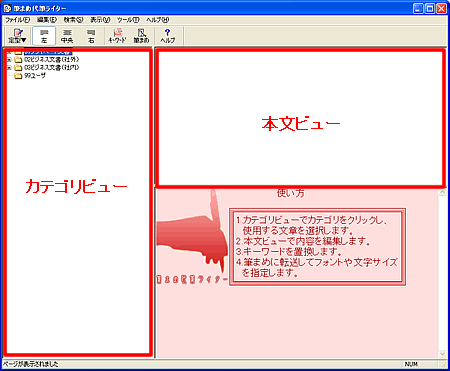This screenshot has height=371, width=450.
Task: Open the ツール(T) menu
Action: coord(128,20)
